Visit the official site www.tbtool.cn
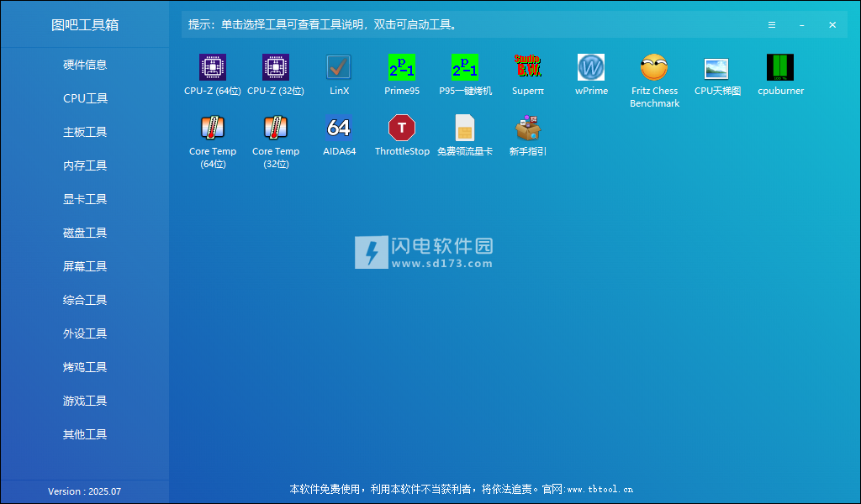The height and width of the screenshot is (504, 861). pyautogui.click(x=600, y=489)
